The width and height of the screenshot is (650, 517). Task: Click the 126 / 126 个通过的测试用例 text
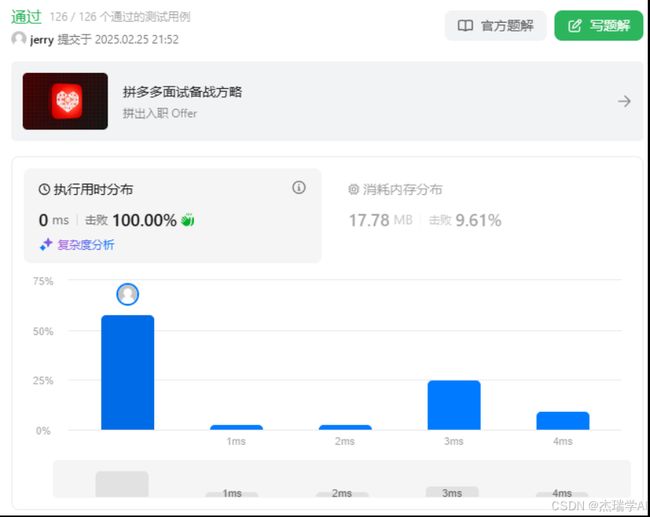pos(120,17)
